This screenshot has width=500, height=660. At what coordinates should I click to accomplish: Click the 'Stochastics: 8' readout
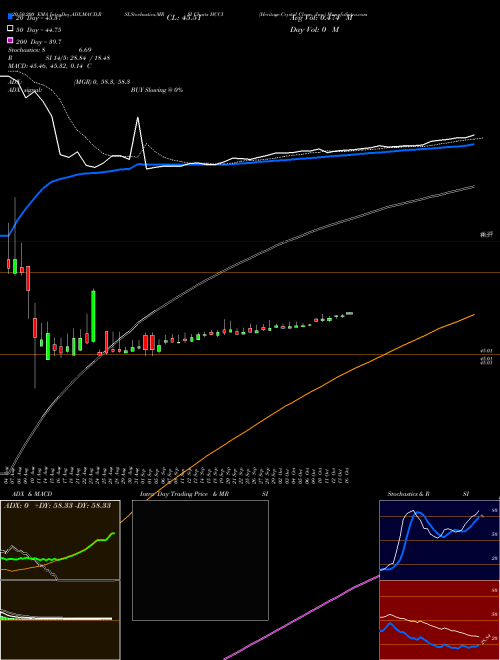click(x=26, y=50)
